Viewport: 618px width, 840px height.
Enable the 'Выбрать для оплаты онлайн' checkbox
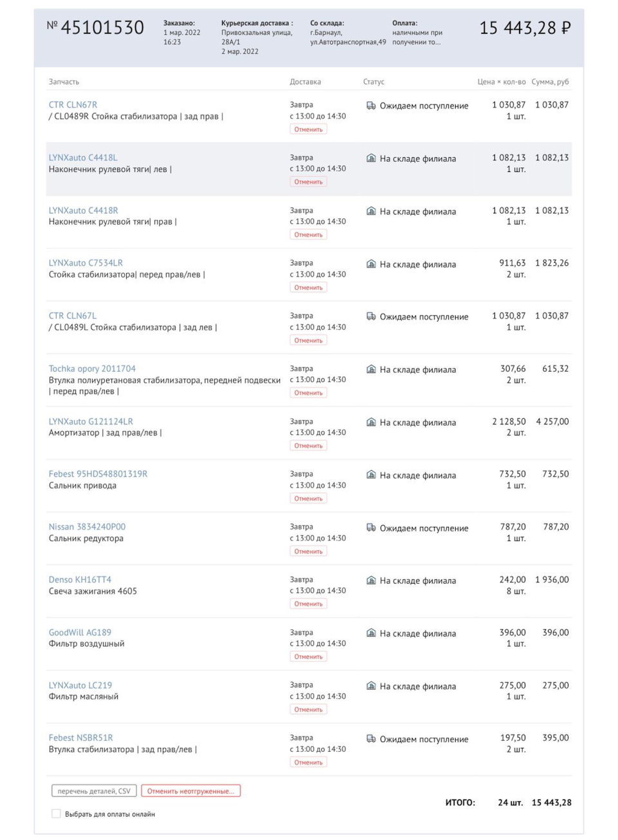pyautogui.click(x=56, y=814)
